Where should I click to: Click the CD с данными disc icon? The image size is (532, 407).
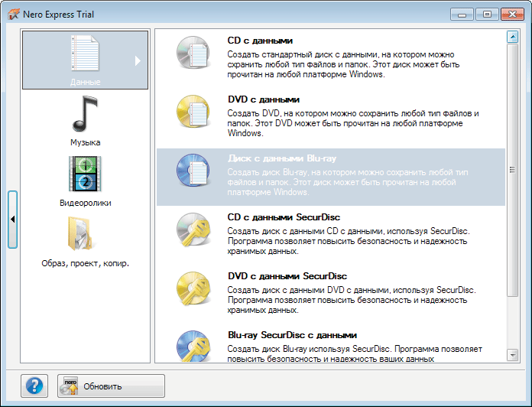coord(193,53)
